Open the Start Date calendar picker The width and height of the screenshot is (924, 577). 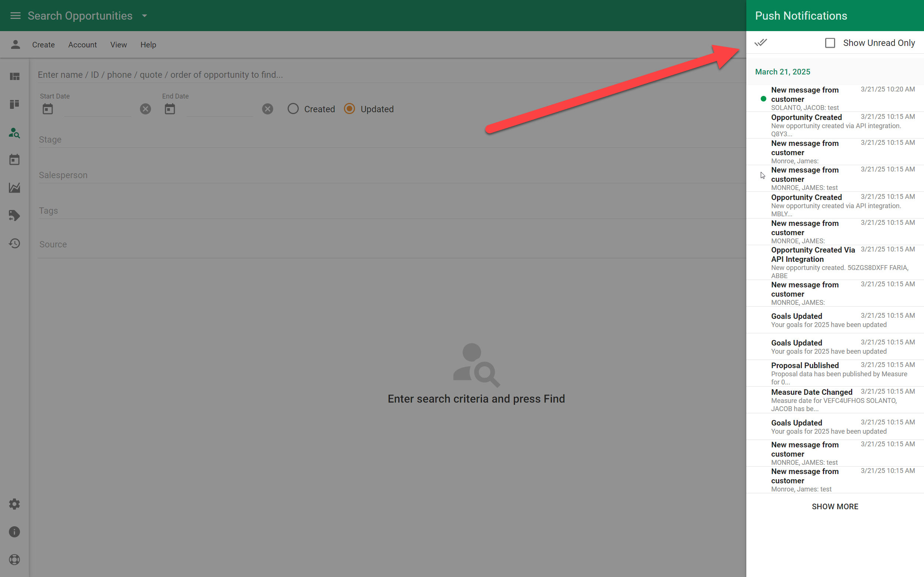point(48,109)
